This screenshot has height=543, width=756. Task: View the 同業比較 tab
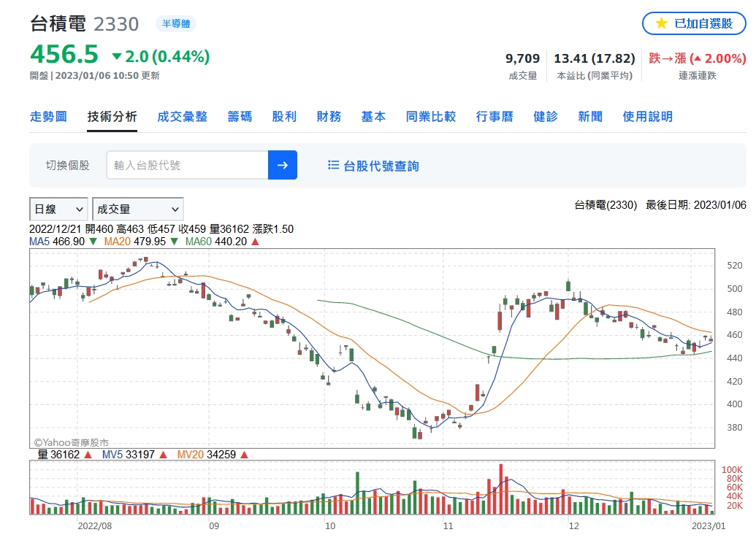click(x=430, y=117)
